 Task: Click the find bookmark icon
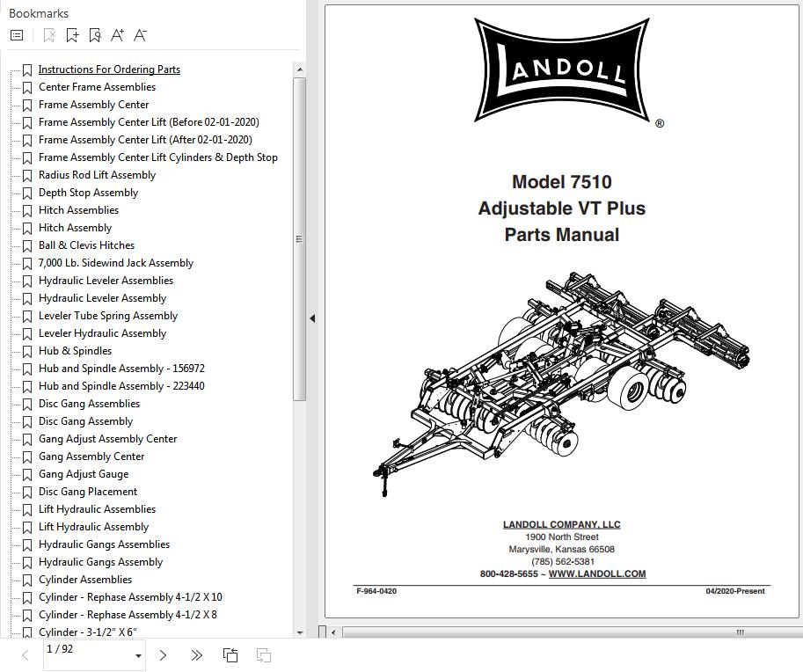pos(95,35)
